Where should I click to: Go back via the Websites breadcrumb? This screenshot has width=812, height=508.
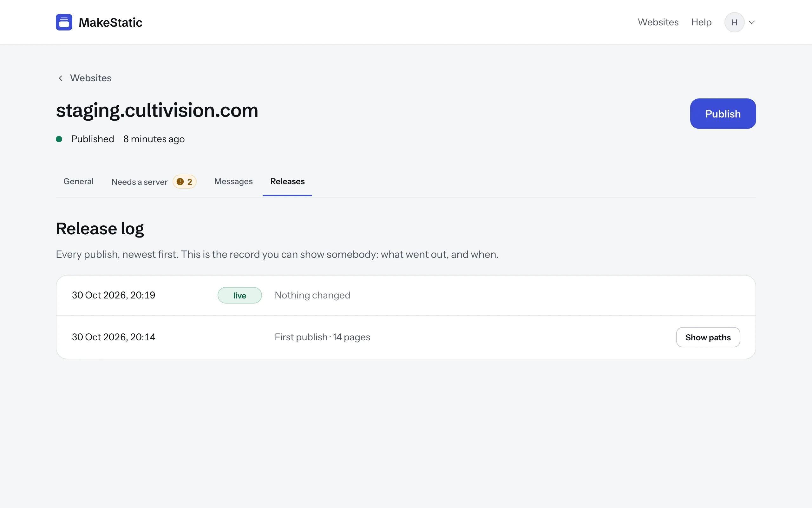[91, 78]
